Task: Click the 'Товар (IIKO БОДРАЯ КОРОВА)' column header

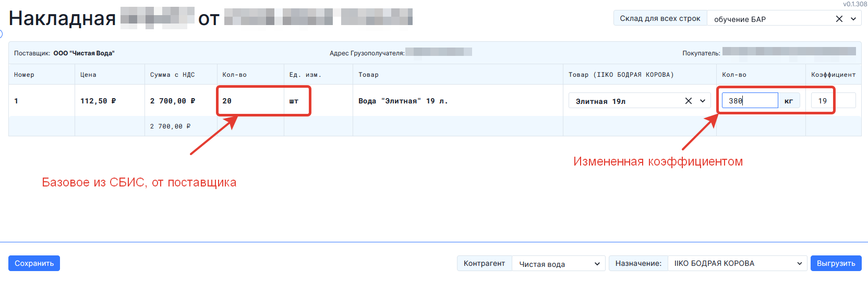Action: point(621,75)
